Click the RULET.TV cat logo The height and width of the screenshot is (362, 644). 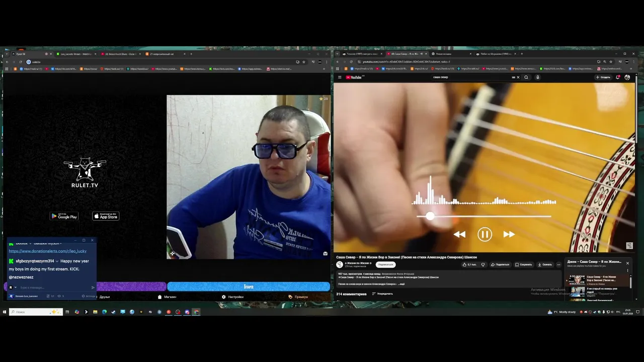click(x=85, y=172)
